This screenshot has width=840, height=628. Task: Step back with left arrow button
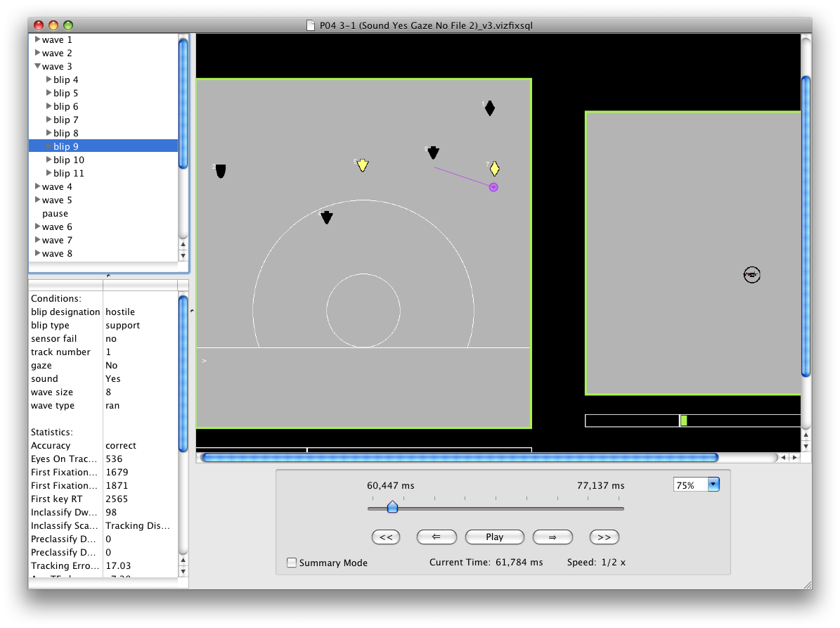pos(437,537)
